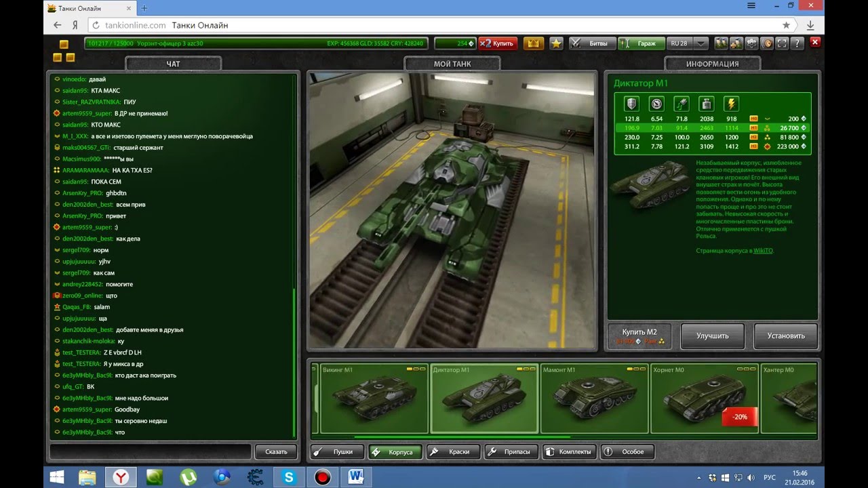Go back with browser back arrow

(x=57, y=25)
